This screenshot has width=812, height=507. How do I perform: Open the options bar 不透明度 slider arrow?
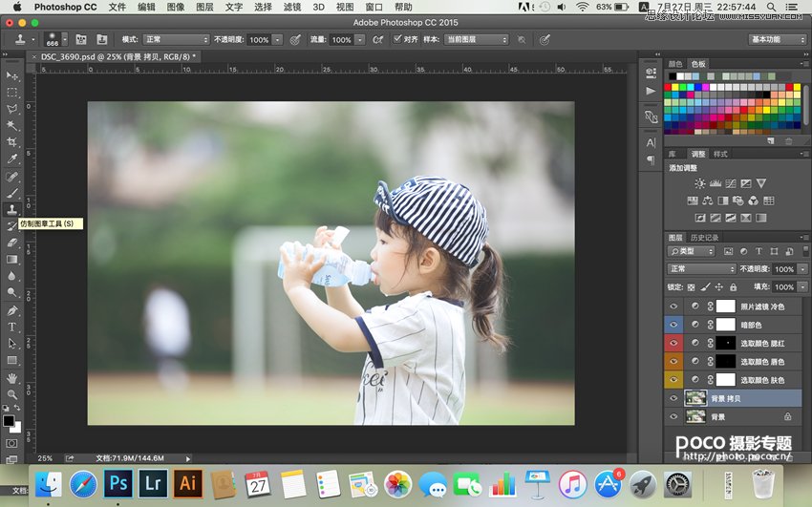click(x=278, y=39)
